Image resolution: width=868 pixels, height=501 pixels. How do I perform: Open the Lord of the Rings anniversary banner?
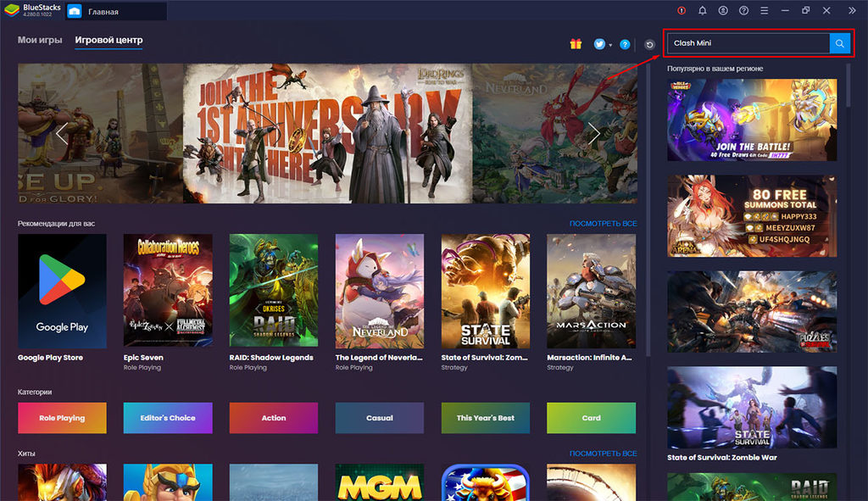pyautogui.click(x=328, y=133)
